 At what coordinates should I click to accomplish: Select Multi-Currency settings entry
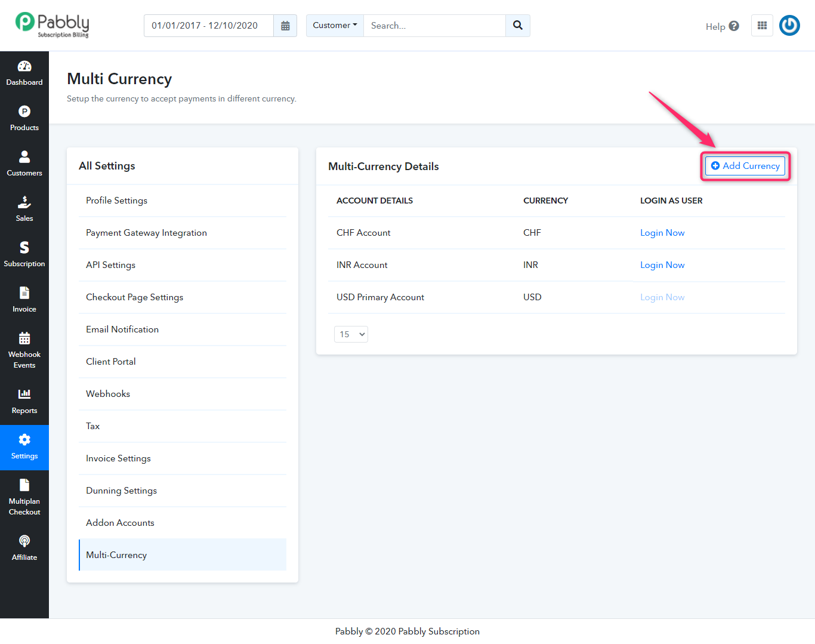(183, 555)
